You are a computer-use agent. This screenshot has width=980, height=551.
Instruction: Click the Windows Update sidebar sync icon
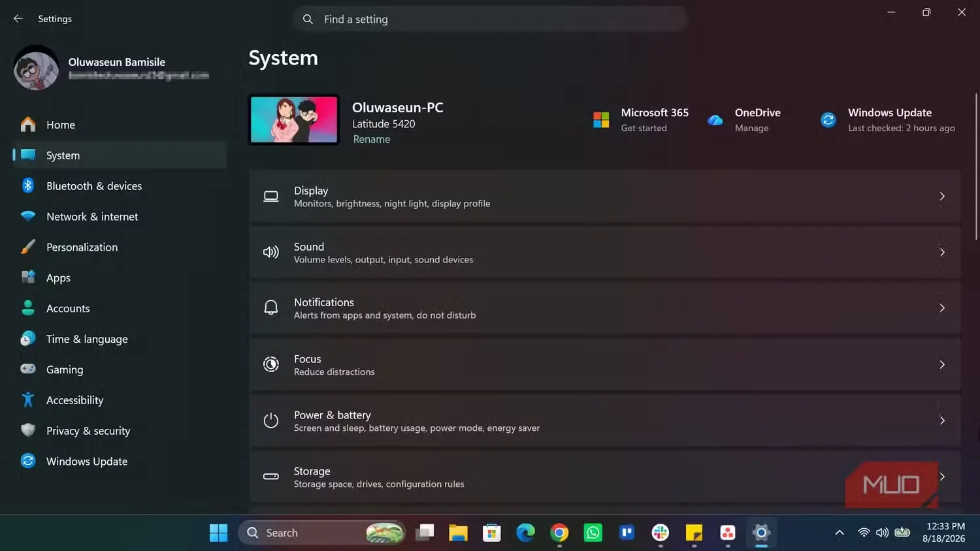pyautogui.click(x=28, y=461)
